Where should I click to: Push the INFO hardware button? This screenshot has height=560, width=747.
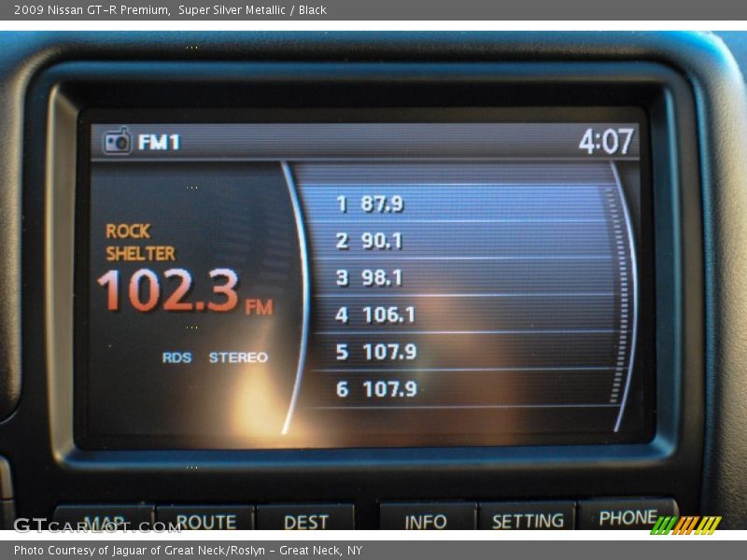pyautogui.click(x=428, y=518)
